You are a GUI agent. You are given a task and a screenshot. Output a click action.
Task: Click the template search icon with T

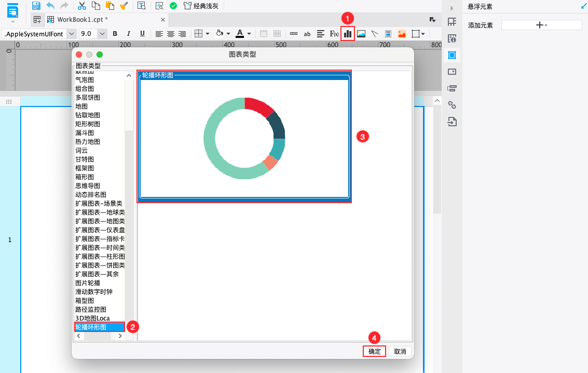pos(141,6)
